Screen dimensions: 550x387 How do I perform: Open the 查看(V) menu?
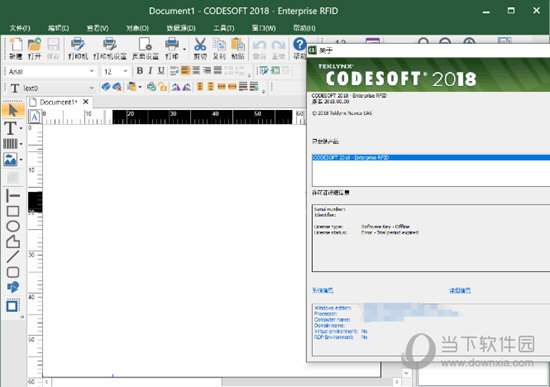coord(97,28)
